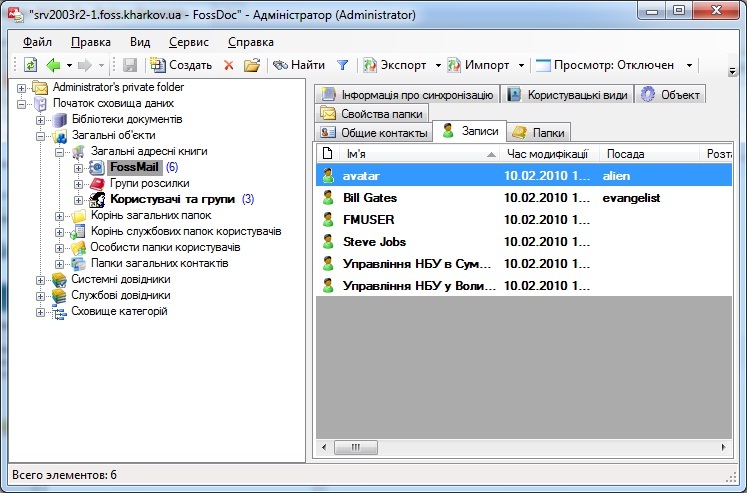
Task: Click the Бібліотеки документів database icon
Action: pyautogui.click(x=59, y=120)
